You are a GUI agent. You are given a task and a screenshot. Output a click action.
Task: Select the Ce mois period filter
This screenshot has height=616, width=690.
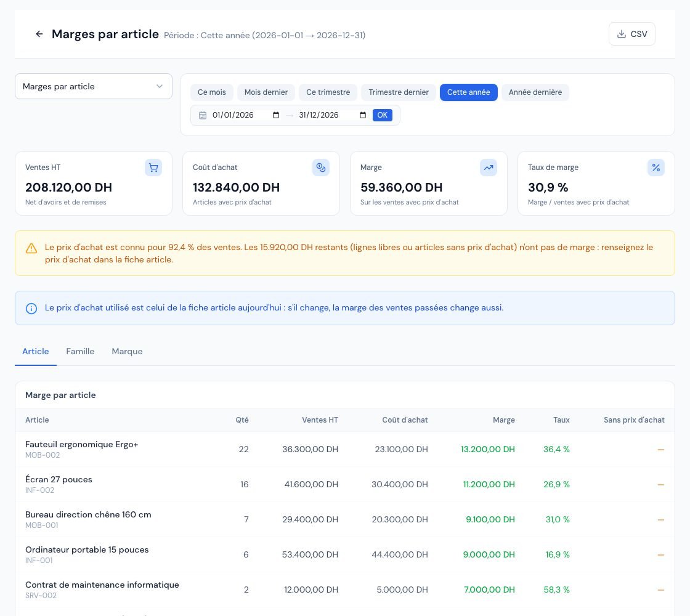click(x=212, y=92)
